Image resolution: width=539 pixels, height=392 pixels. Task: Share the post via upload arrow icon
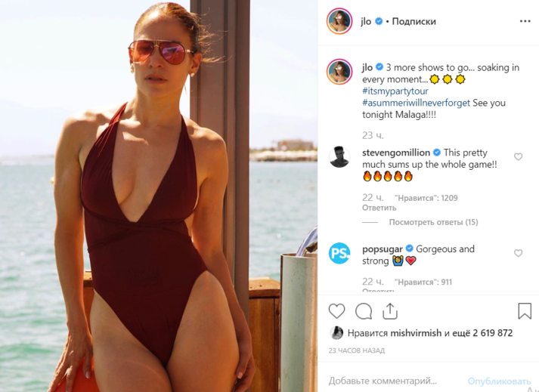pyautogui.click(x=390, y=311)
